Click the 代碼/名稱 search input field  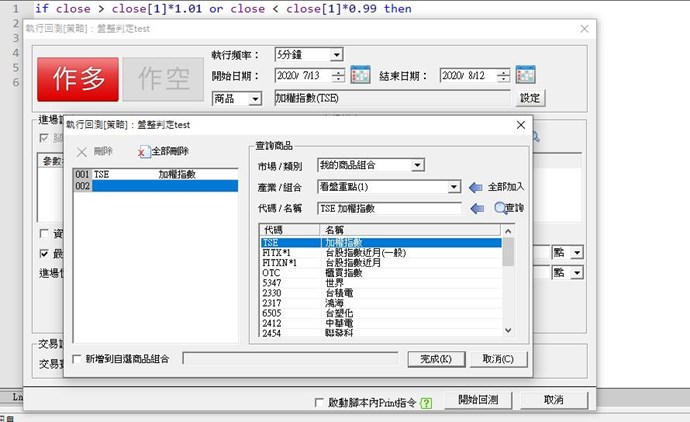pos(388,208)
